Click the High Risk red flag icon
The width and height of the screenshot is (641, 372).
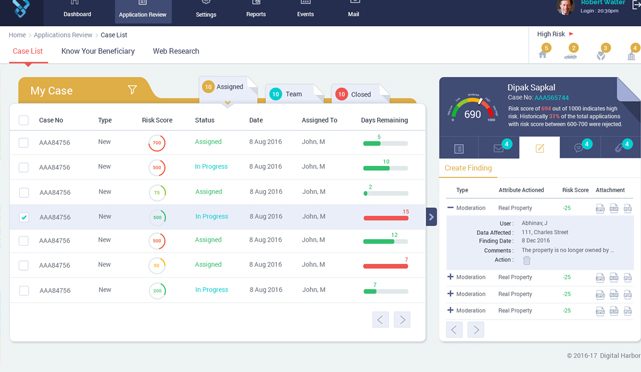click(x=572, y=34)
